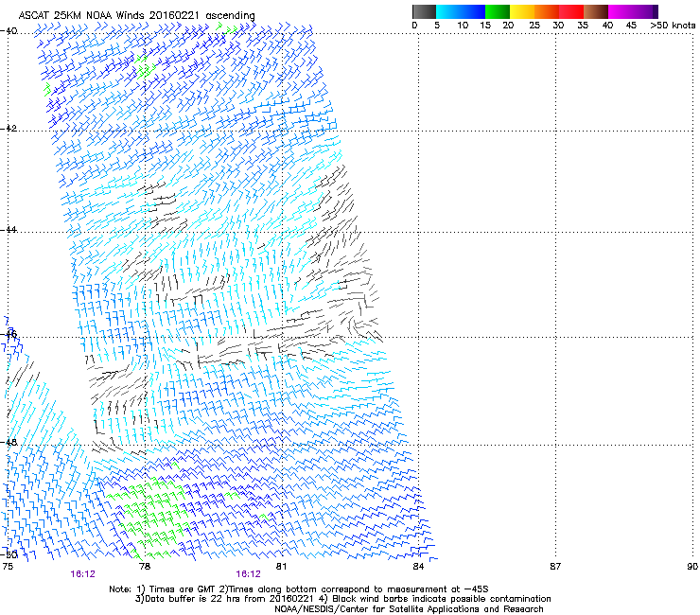Click the '45' legend scale label

point(631,26)
